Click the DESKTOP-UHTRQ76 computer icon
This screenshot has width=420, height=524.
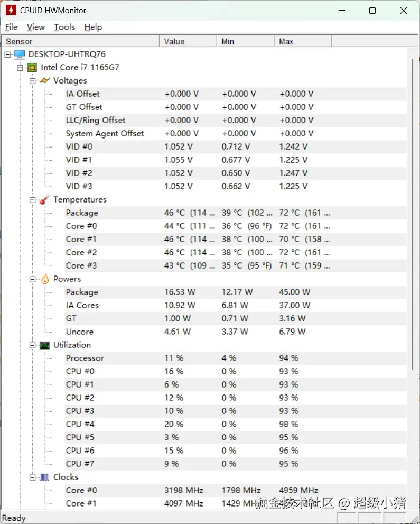point(20,54)
